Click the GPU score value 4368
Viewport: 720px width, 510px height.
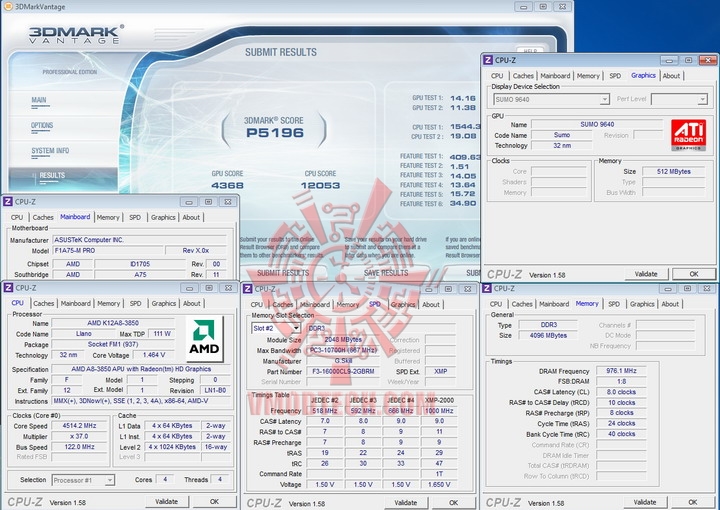(227, 185)
